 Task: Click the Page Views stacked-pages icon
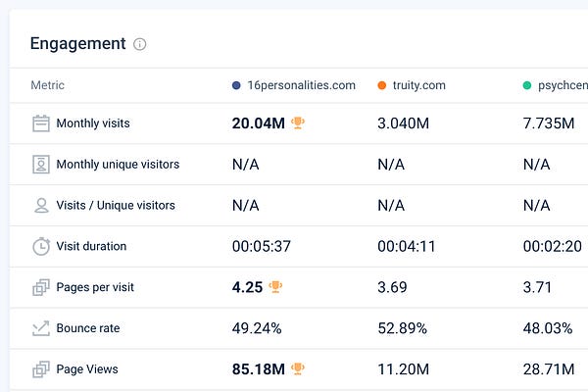pos(41,369)
